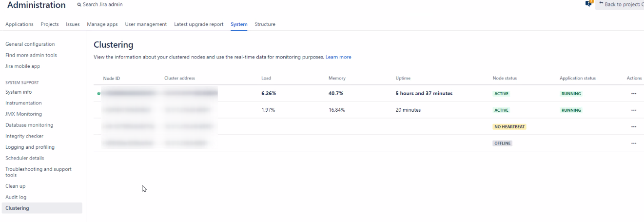Screen dimensions: 644x222
Task: Open actions menu for the OFFLINE node
Action: pos(633,143)
